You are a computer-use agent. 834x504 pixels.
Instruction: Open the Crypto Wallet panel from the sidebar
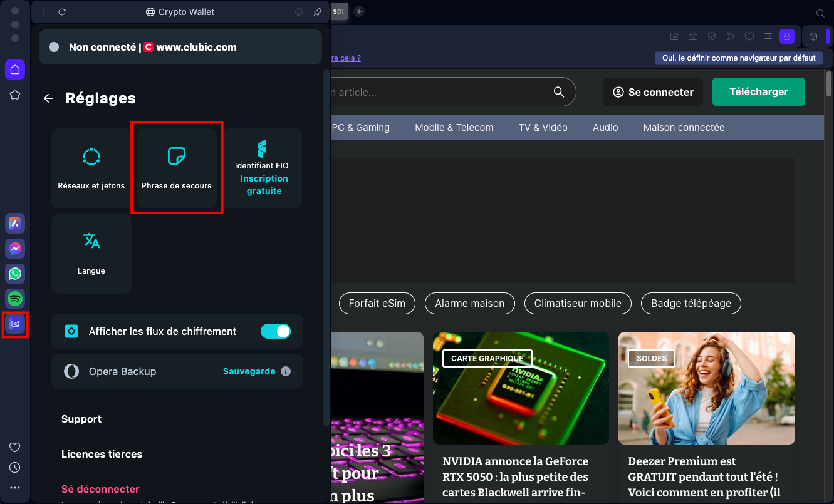coord(15,324)
